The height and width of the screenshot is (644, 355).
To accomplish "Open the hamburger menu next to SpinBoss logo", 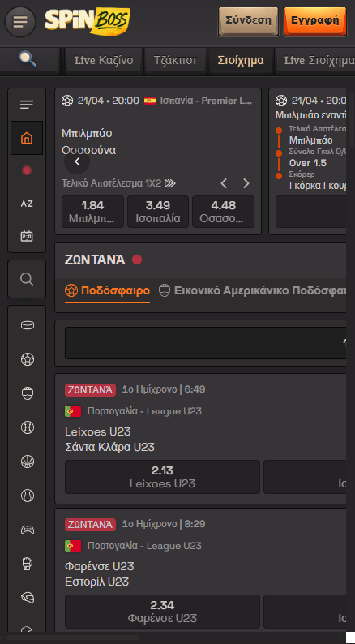I will tap(20, 22).
